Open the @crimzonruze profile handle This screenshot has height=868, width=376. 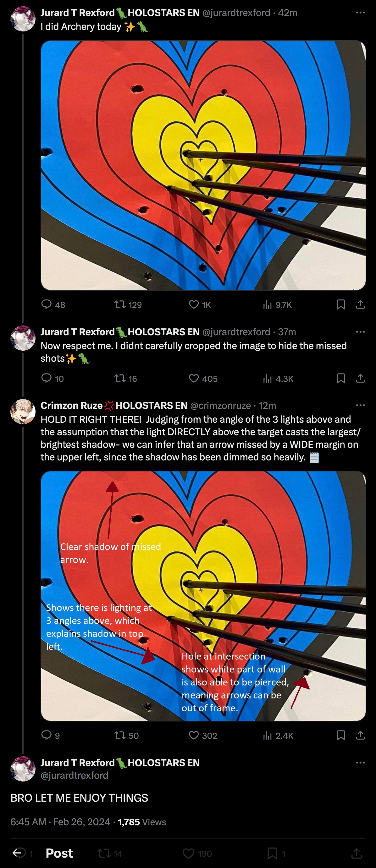[220, 405]
